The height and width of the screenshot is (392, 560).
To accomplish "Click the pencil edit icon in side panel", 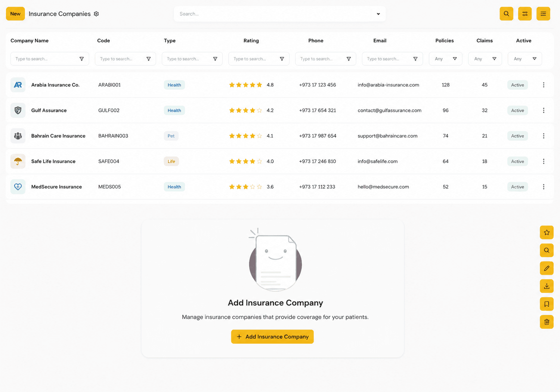I will point(547,268).
